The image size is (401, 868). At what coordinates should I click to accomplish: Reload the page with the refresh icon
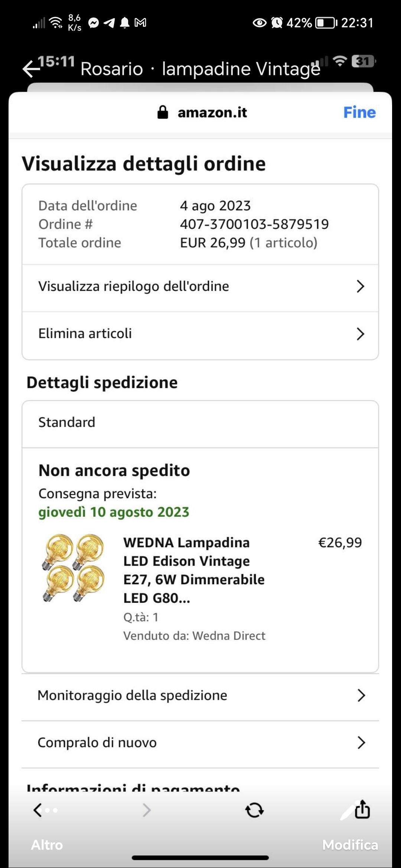point(254,810)
